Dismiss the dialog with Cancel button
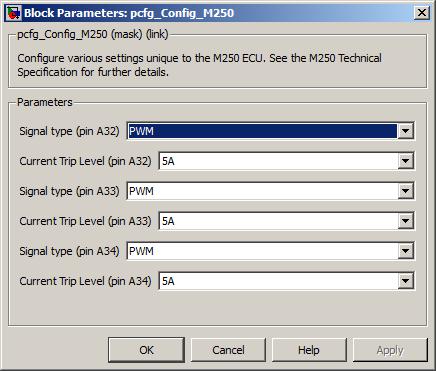Viewport: 436px width, 371px height. (228, 350)
